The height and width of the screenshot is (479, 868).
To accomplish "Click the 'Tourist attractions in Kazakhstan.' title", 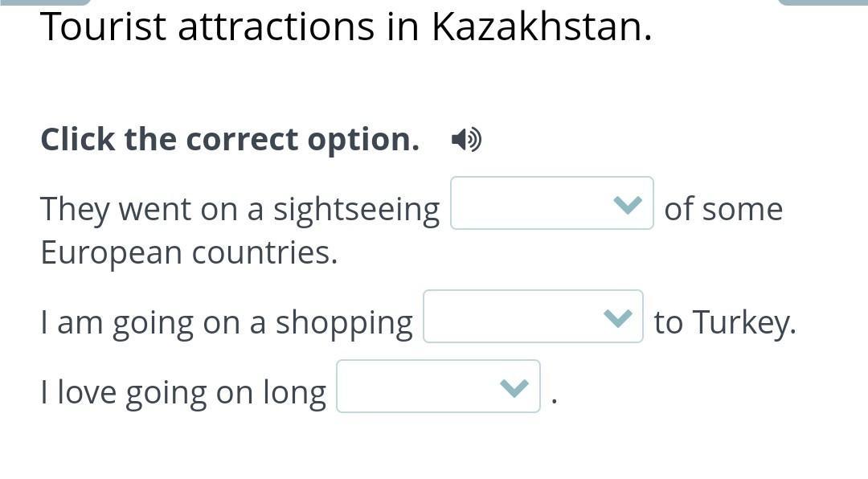I will (x=346, y=27).
